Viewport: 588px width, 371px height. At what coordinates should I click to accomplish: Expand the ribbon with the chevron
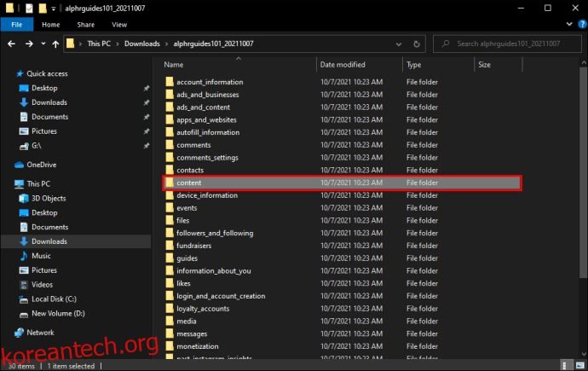(569, 25)
